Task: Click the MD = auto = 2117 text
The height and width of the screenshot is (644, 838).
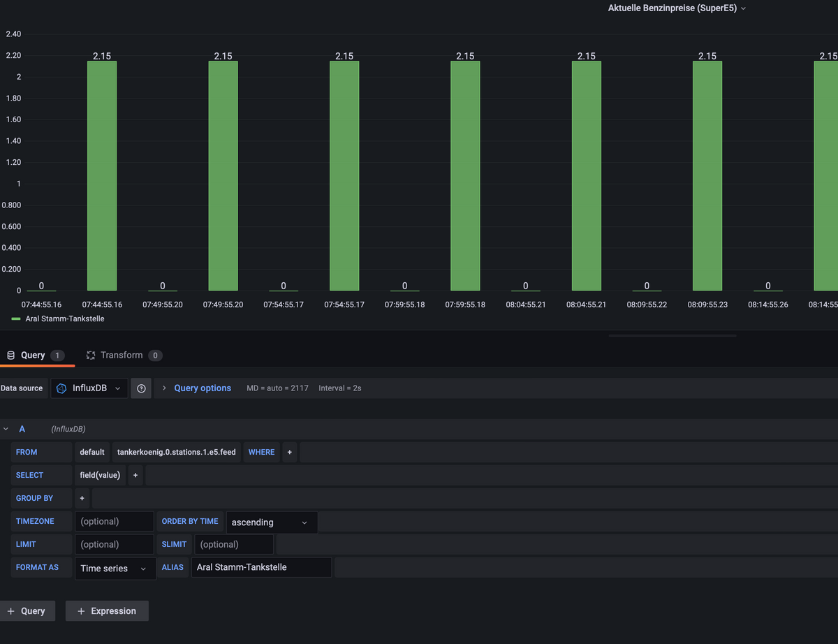Action: [x=277, y=388]
